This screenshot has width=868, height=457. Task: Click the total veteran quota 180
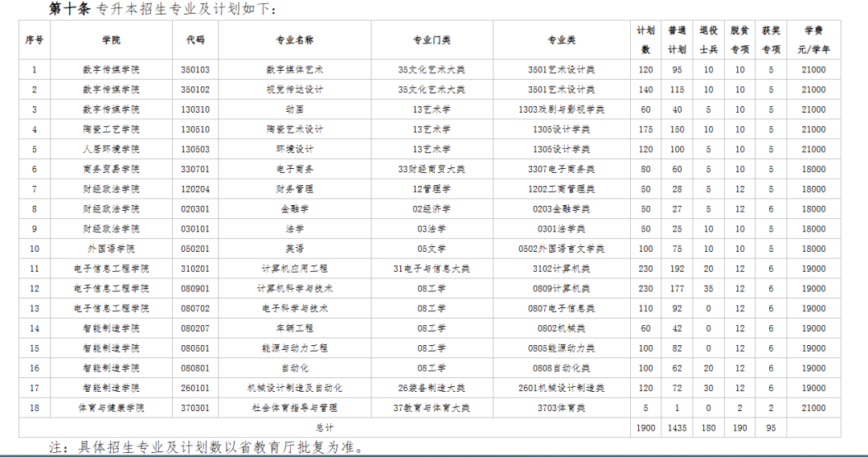(x=709, y=428)
